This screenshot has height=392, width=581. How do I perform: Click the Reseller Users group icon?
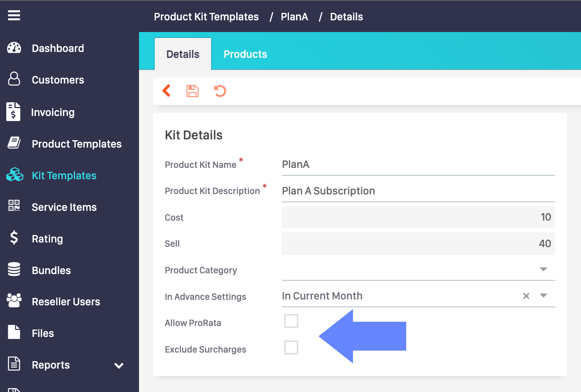pos(14,301)
